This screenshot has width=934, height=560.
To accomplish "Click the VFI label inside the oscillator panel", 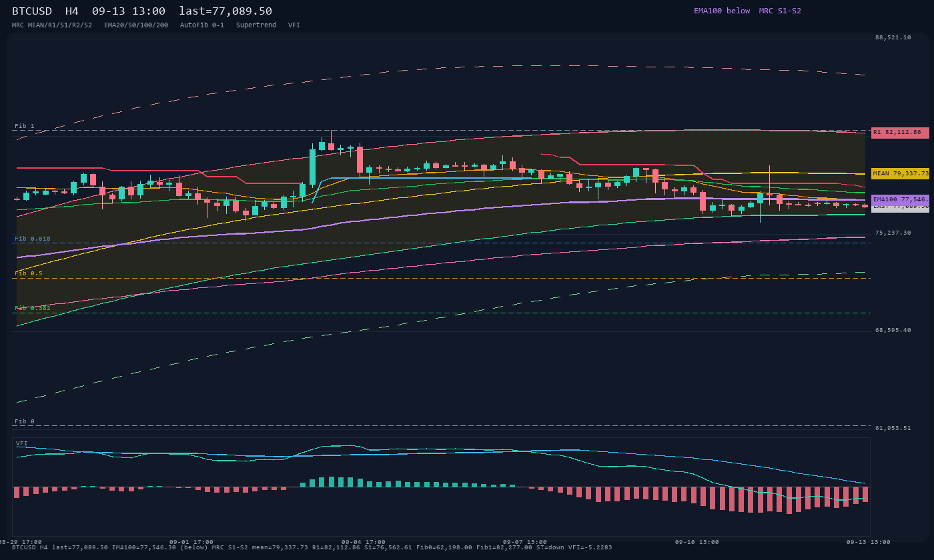I will click(x=22, y=443).
